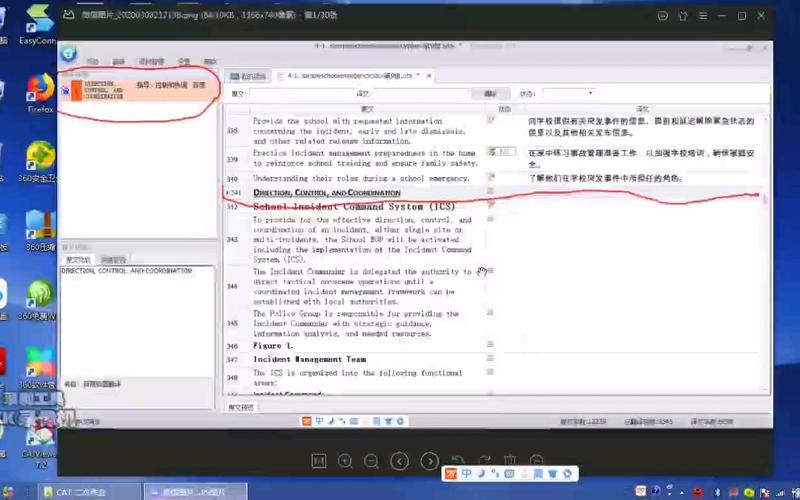Go to previous image in photo viewer
This screenshot has height=500, width=800.
pyautogui.click(x=399, y=461)
